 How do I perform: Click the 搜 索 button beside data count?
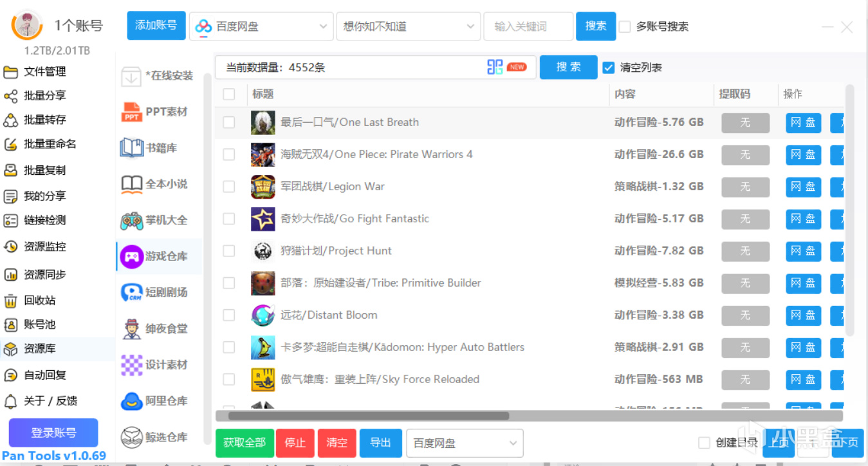click(x=569, y=67)
